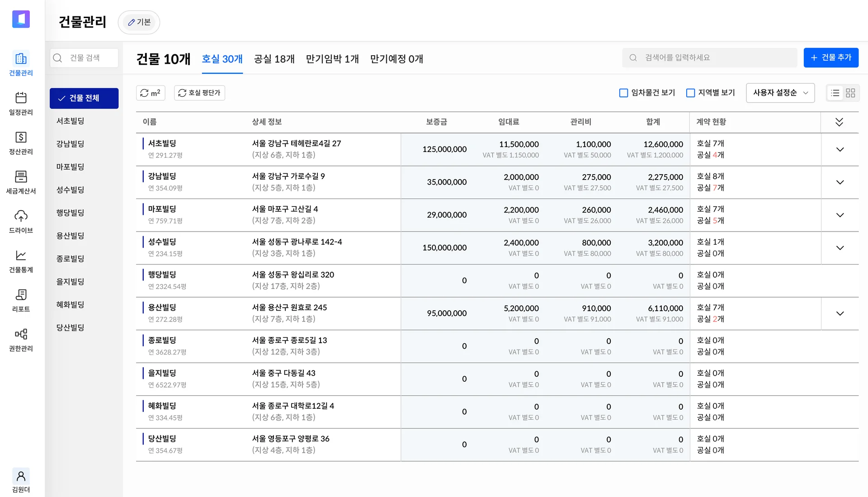
Task: Open the 만기임박 1개 tab
Action: (x=332, y=59)
